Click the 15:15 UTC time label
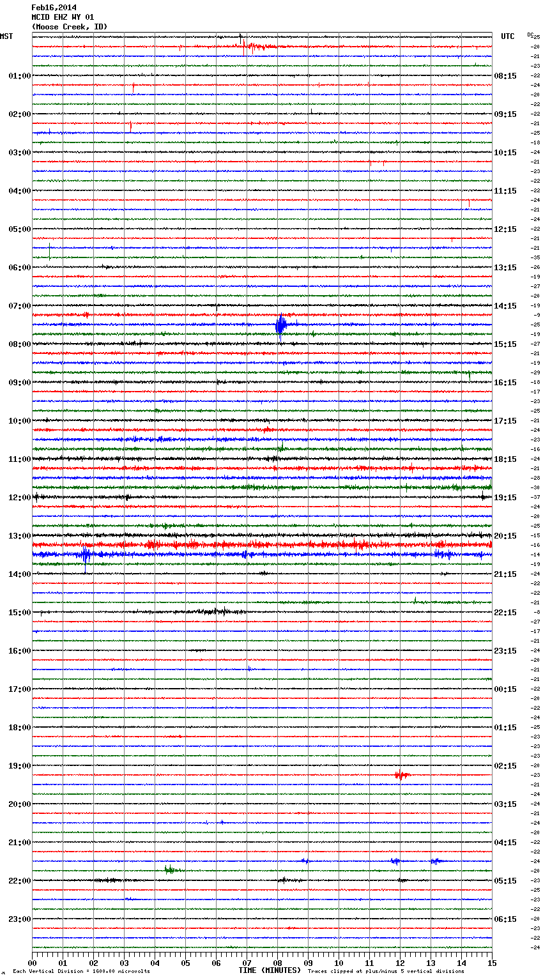 point(505,344)
